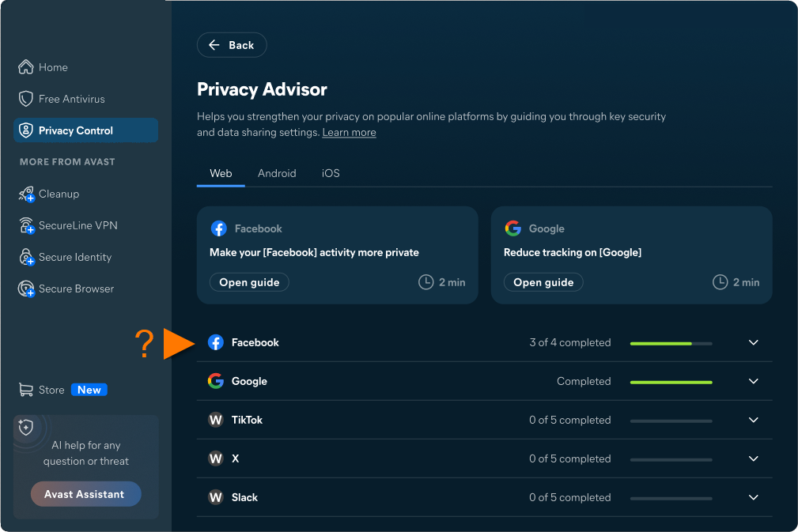Click '2 min' on the Facebook card

452,282
